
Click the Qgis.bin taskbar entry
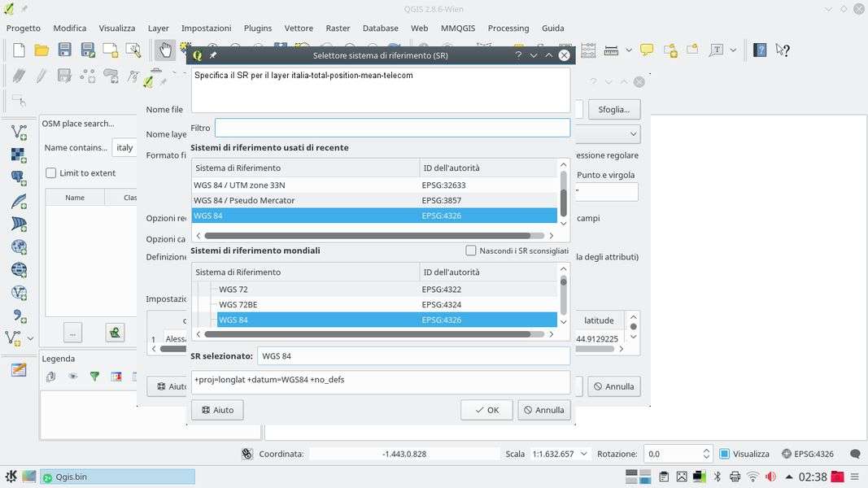[x=117, y=477]
